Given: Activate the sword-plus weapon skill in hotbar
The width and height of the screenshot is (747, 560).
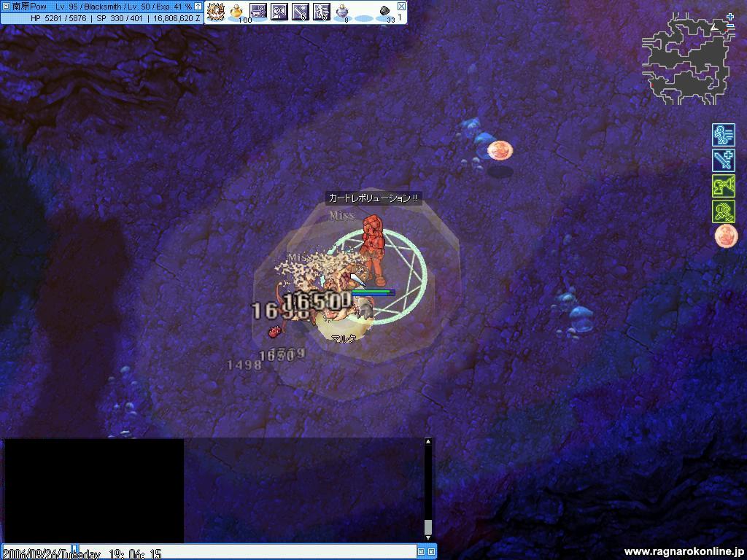Looking at the screenshot, I should 300,12.
